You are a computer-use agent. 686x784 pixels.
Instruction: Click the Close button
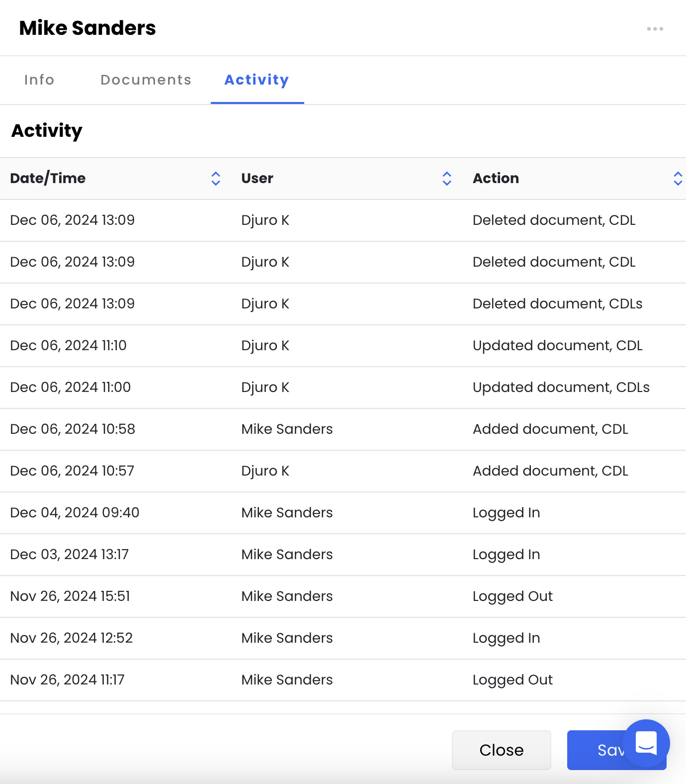[x=501, y=750]
